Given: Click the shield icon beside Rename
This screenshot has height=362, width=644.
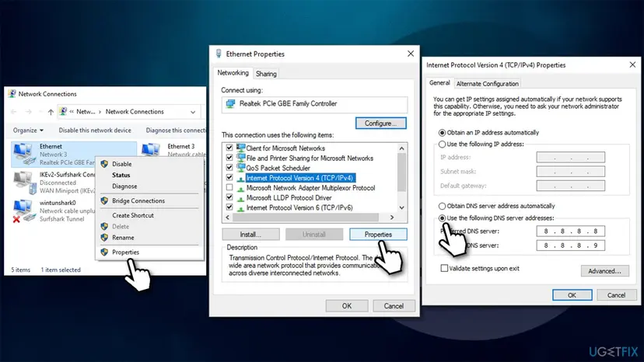Looking at the screenshot, I should tap(104, 238).
